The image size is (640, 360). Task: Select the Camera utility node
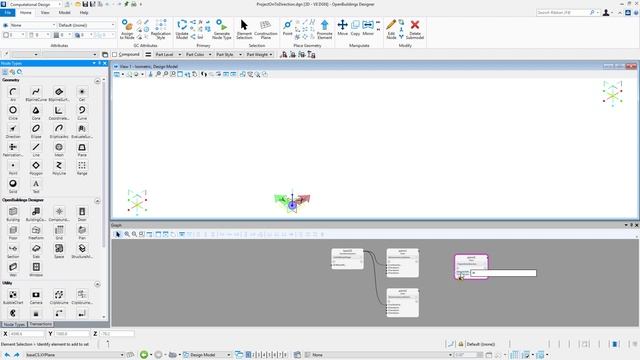coord(36,297)
